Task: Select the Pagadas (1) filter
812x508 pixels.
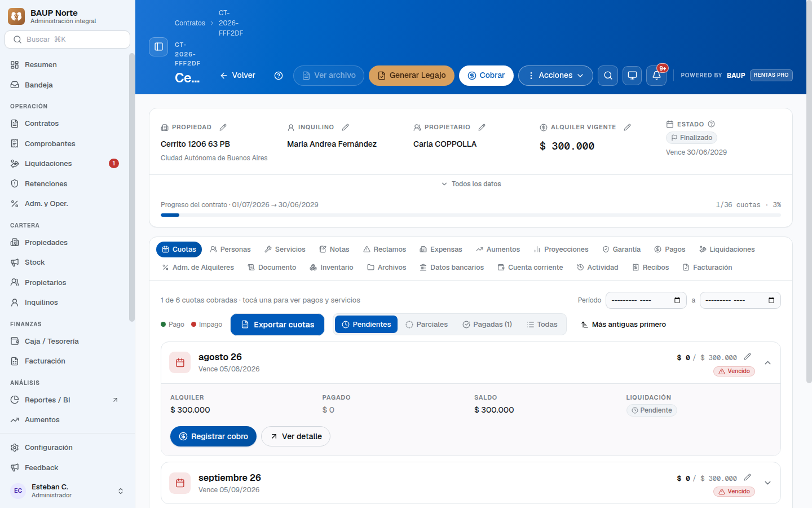Action: [x=487, y=325]
